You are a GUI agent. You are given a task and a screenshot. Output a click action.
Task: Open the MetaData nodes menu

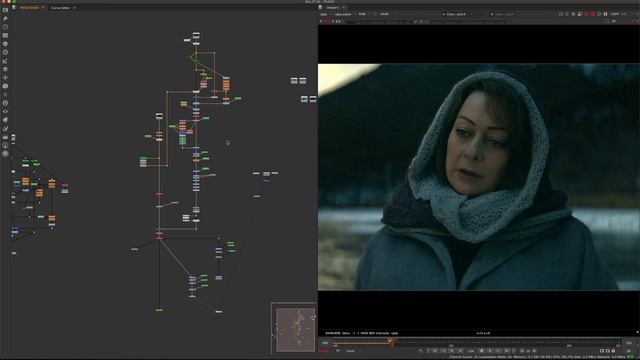5,120
